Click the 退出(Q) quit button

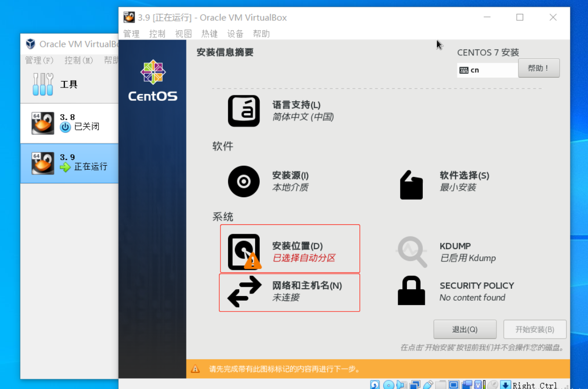(465, 329)
